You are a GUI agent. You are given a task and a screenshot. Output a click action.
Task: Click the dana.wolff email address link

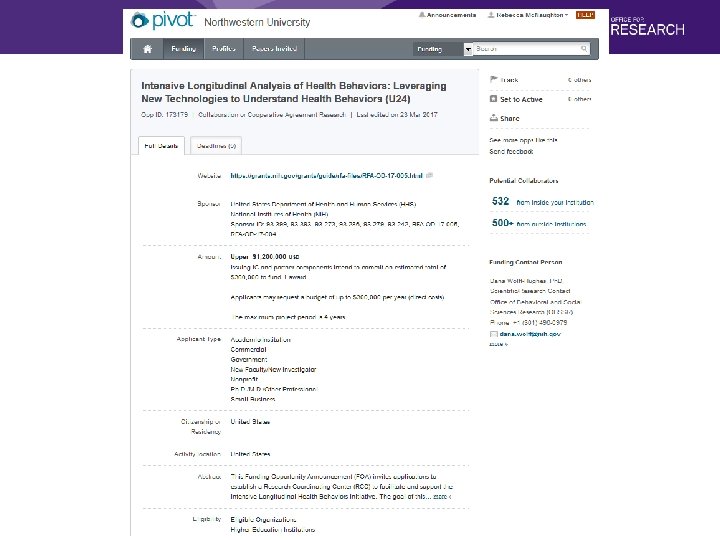click(530, 334)
